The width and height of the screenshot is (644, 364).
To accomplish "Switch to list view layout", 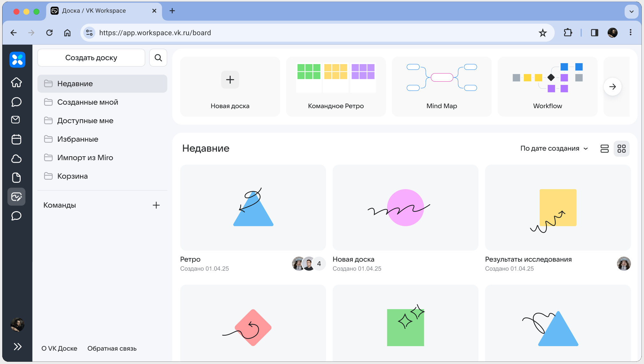I will (604, 149).
